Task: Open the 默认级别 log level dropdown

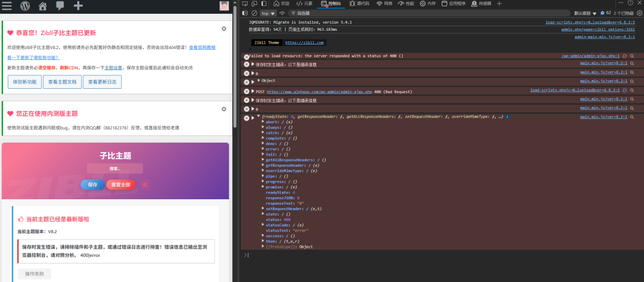Action: click(585, 13)
